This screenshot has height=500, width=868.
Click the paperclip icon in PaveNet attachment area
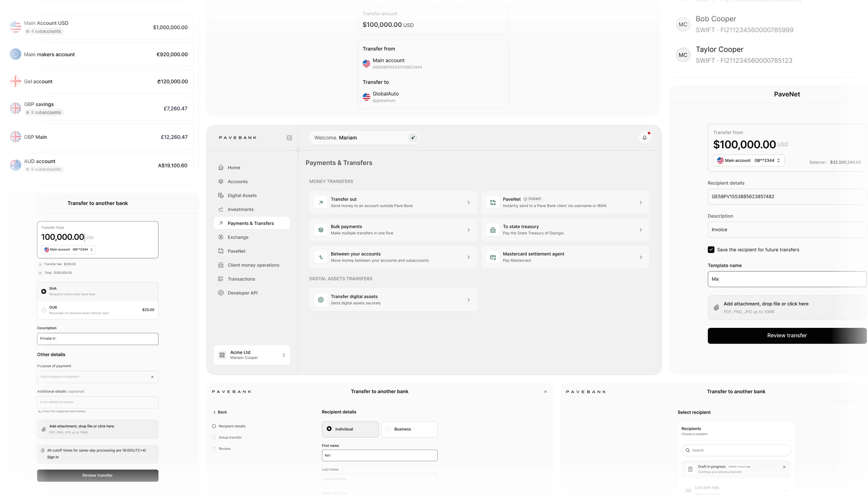click(x=716, y=307)
